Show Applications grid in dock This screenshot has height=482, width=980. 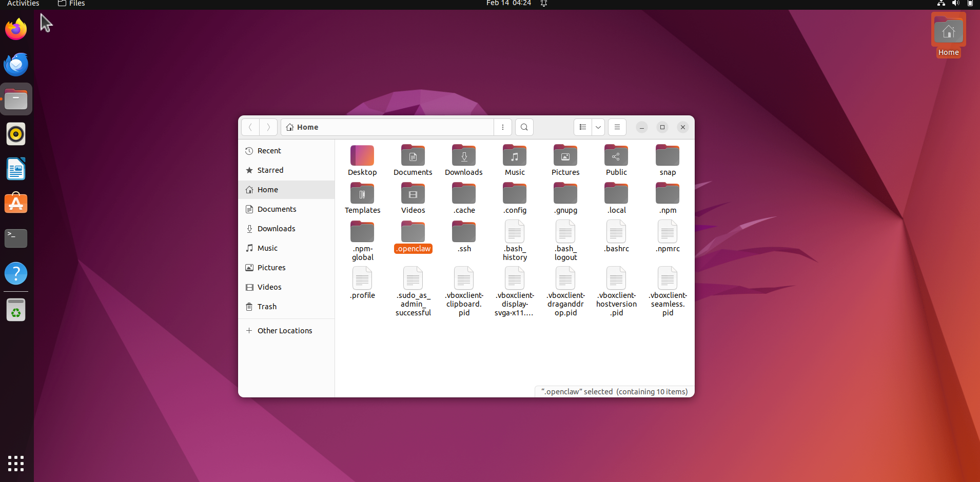point(16,464)
